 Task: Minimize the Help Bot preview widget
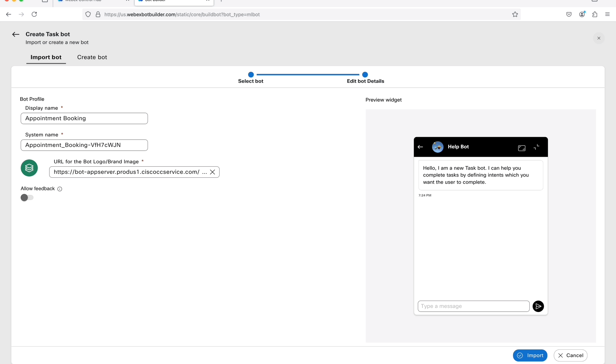537,147
